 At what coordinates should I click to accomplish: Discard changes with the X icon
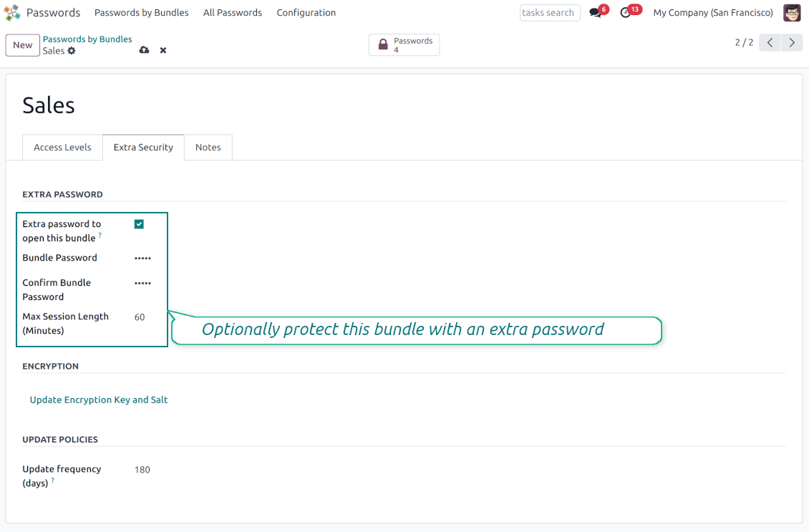(x=163, y=50)
